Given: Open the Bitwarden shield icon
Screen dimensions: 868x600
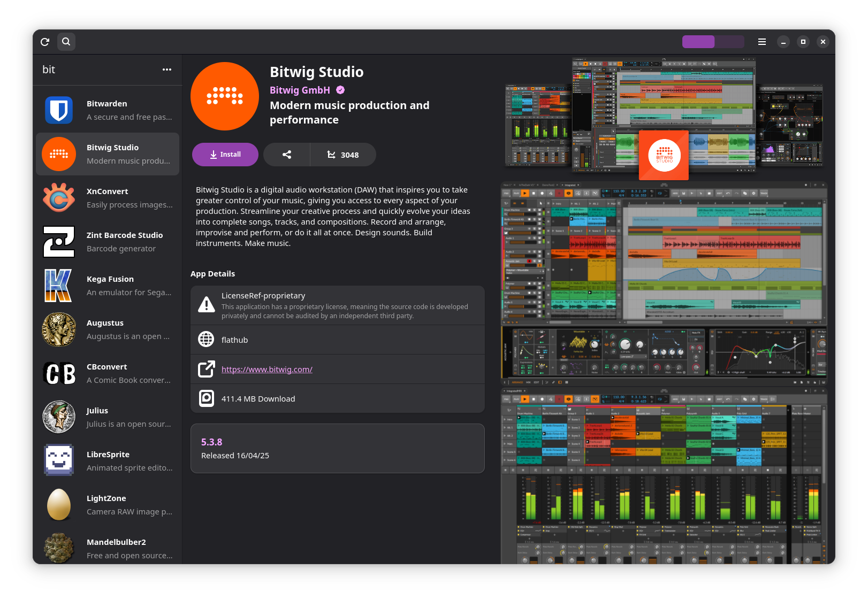Looking at the screenshot, I should point(59,110).
